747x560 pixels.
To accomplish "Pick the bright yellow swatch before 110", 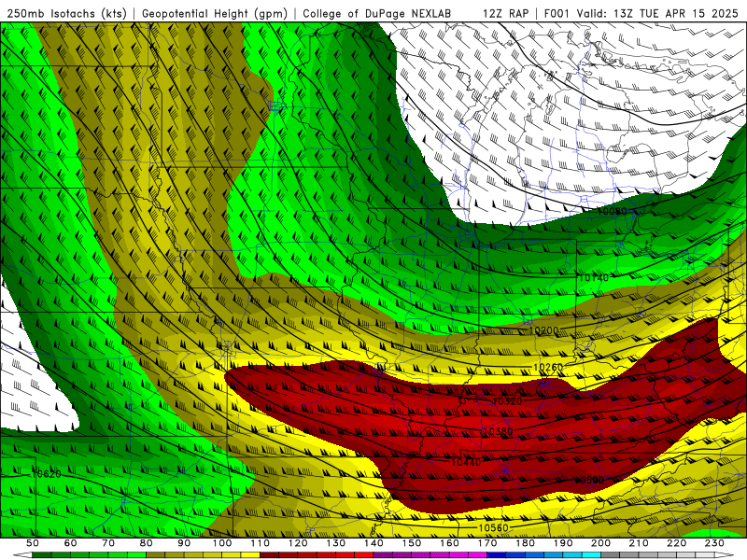I will tap(250, 555).
